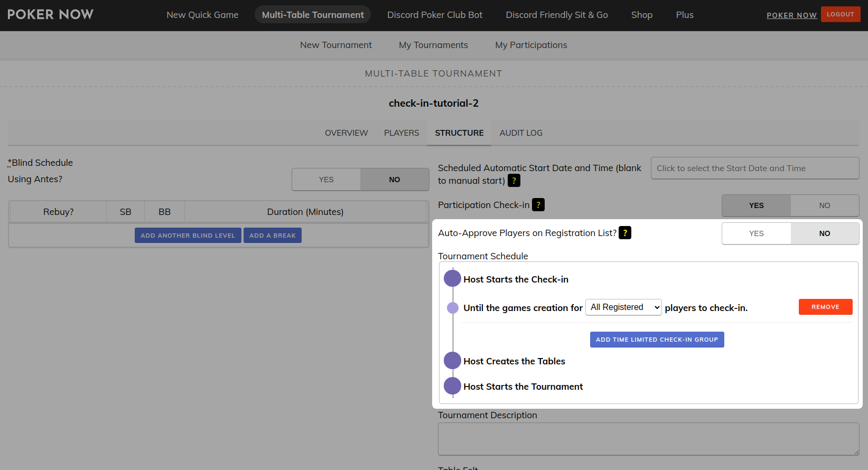Screen dimensions: 868x470
Task: Open Discord Poker Club Bot page
Action: (x=435, y=15)
